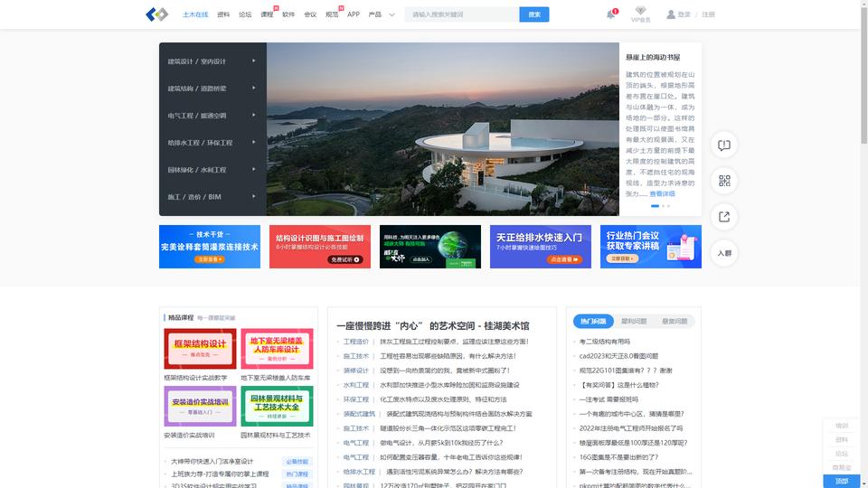Expand 园林绿化 / 水利工程 category arrow
Screen dimensions: 868x488
[253, 169]
